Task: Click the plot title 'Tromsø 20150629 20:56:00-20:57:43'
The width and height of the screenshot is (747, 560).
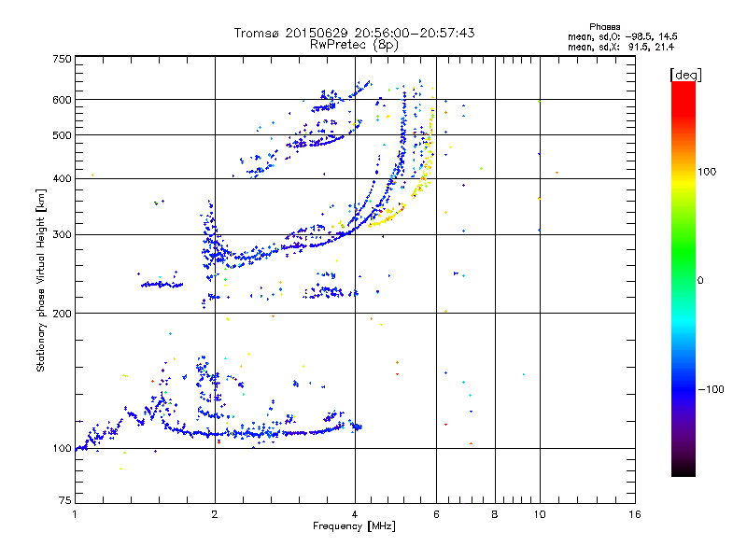Action: [354, 33]
